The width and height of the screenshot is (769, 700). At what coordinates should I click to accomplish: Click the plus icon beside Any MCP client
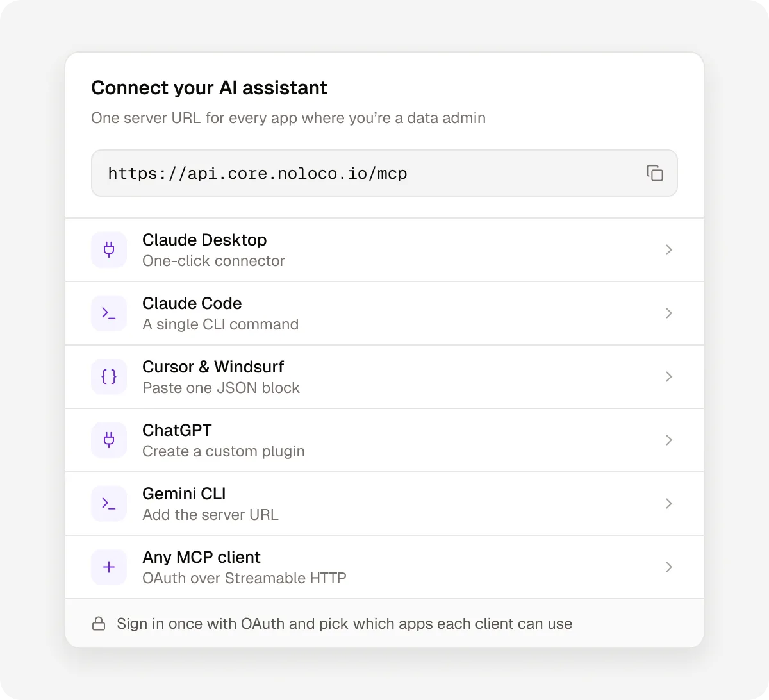(x=109, y=567)
